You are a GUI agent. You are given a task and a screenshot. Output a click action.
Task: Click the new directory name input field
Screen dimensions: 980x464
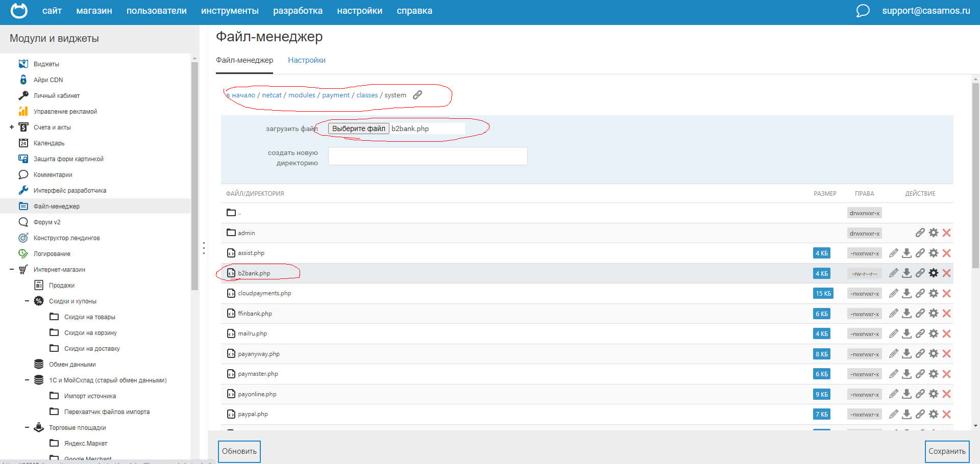coord(427,157)
